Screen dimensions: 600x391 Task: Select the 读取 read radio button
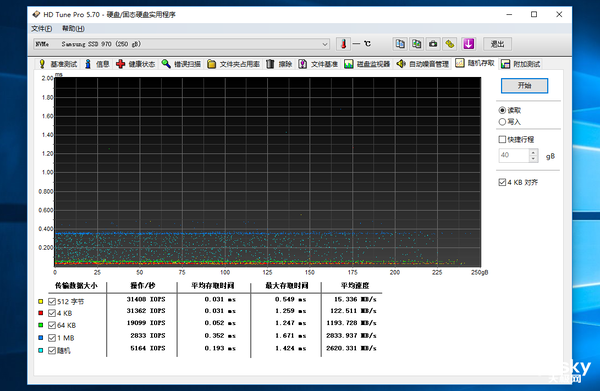point(502,111)
